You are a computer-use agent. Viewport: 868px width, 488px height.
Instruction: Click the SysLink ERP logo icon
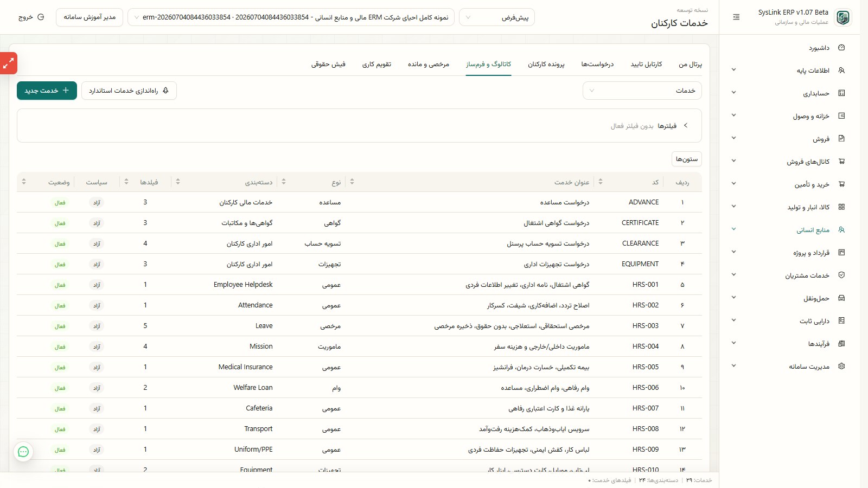(x=843, y=17)
